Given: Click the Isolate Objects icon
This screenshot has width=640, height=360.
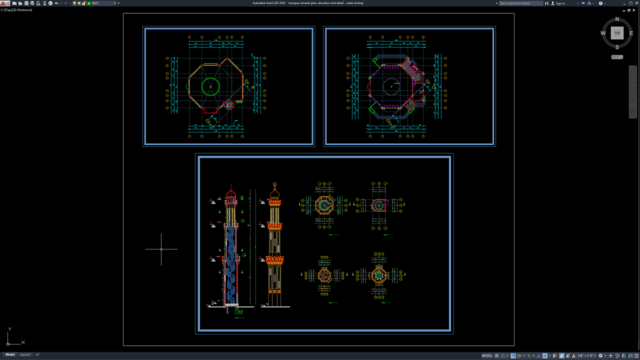Looking at the screenshot, I should (x=618, y=356).
